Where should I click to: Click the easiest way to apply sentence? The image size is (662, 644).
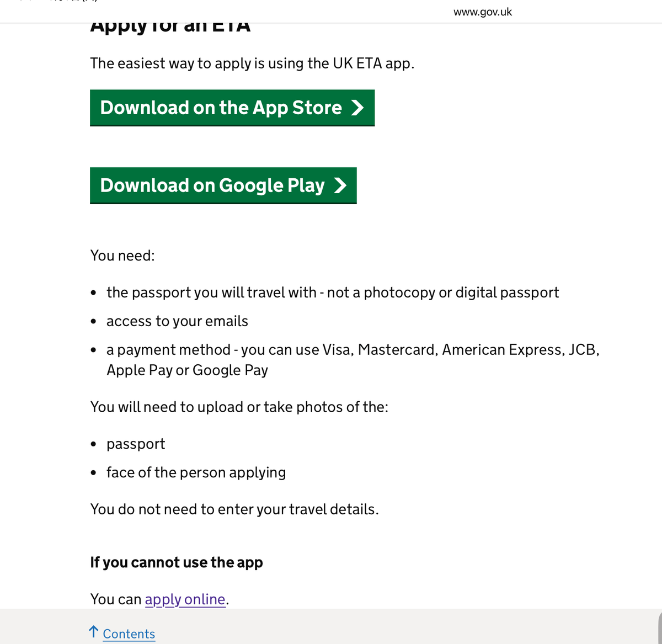(x=252, y=63)
